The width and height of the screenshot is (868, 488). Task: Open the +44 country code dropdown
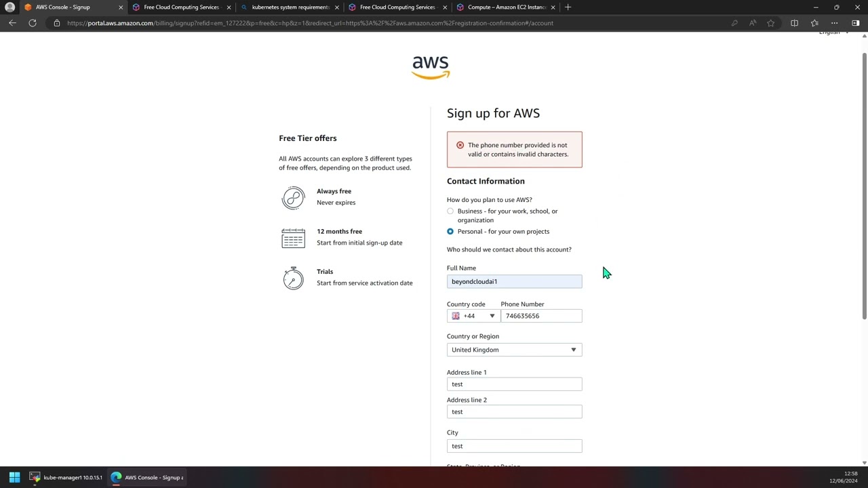[x=473, y=316]
